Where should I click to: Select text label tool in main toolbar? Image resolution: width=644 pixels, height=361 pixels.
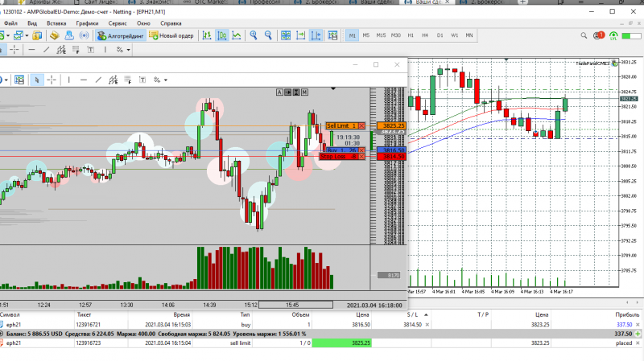click(91, 50)
